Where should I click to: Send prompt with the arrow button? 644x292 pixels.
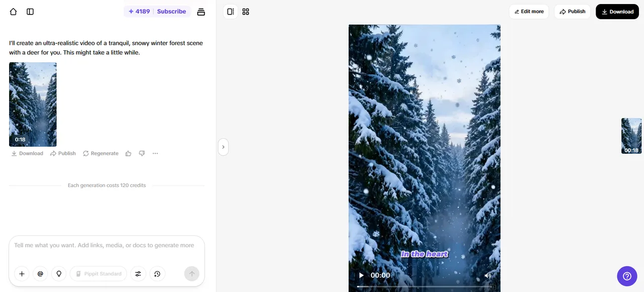coord(192,274)
